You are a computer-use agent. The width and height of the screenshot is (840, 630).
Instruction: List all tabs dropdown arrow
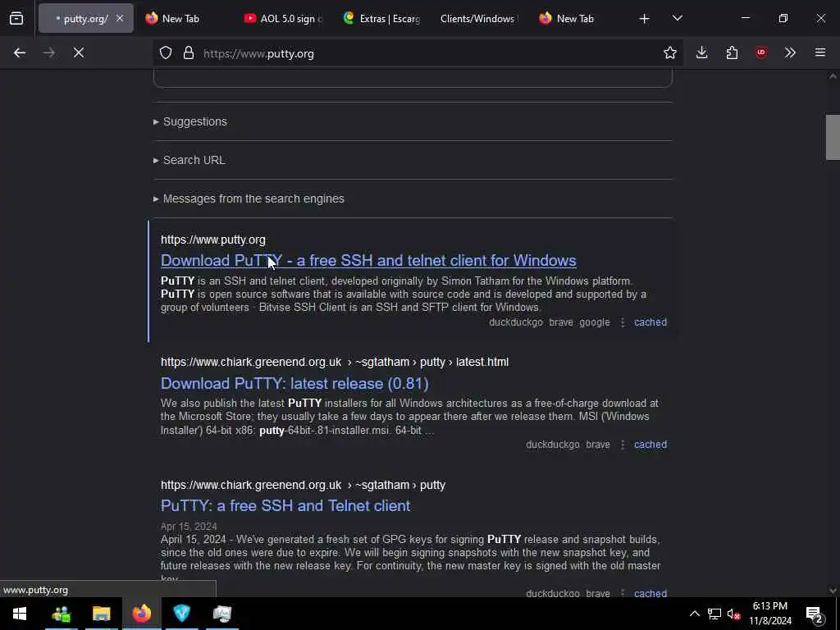[677, 18]
